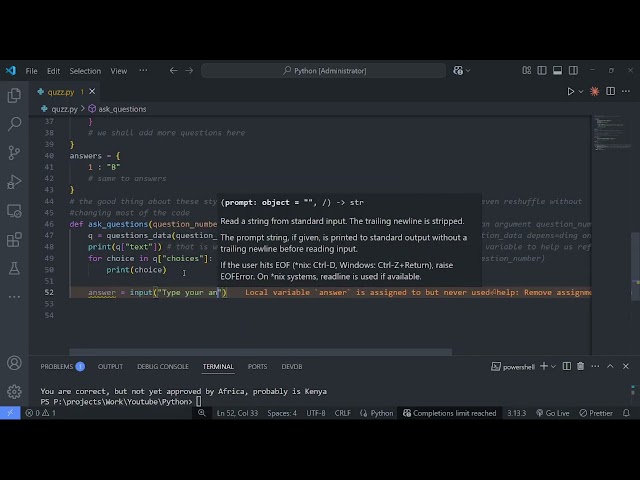This screenshot has height=480, width=640.
Task: Change indentation via Spaces: 4
Action: coord(282,413)
